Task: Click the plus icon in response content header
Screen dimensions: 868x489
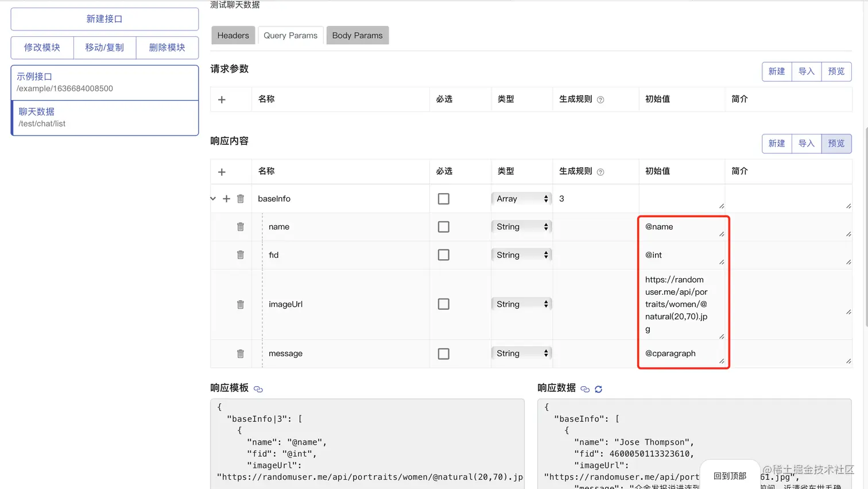Action: [x=222, y=172]
